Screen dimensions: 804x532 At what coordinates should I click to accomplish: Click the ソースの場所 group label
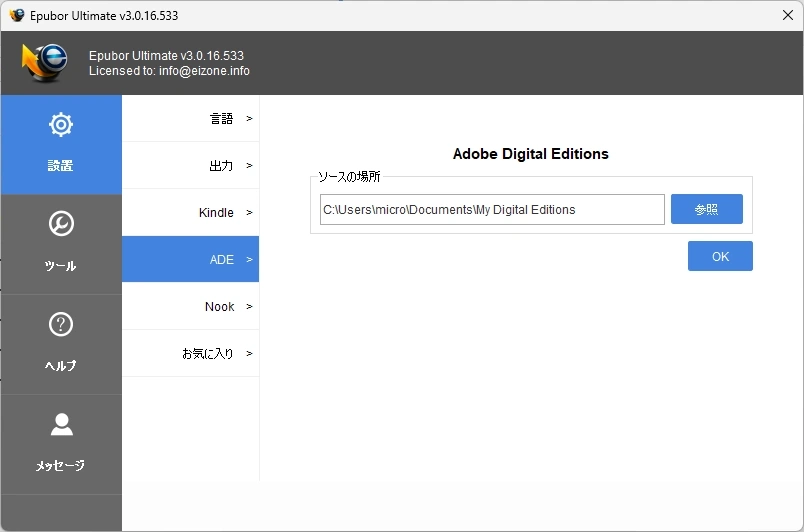[x=349, y=177]
